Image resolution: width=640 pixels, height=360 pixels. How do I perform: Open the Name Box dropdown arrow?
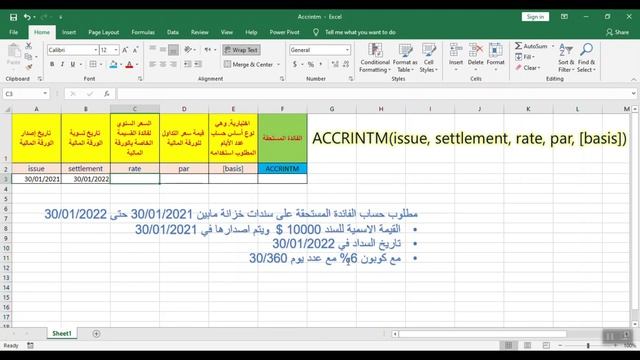click(x=45, y=94)
